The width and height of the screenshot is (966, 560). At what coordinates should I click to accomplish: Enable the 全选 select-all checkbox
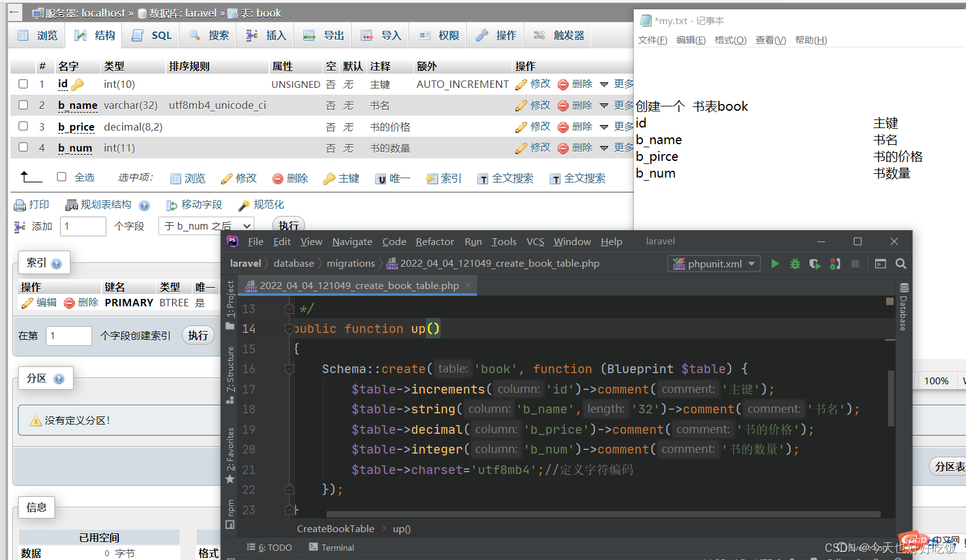click(x=62, y=177)
